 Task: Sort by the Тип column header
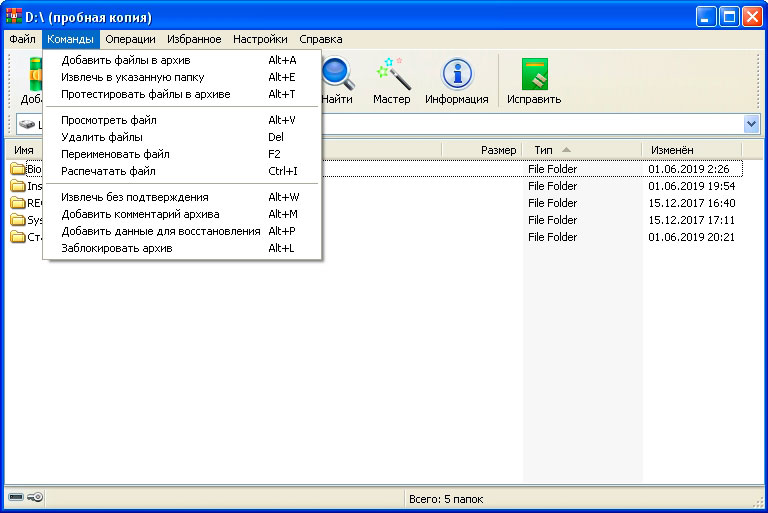click(582, 150)
